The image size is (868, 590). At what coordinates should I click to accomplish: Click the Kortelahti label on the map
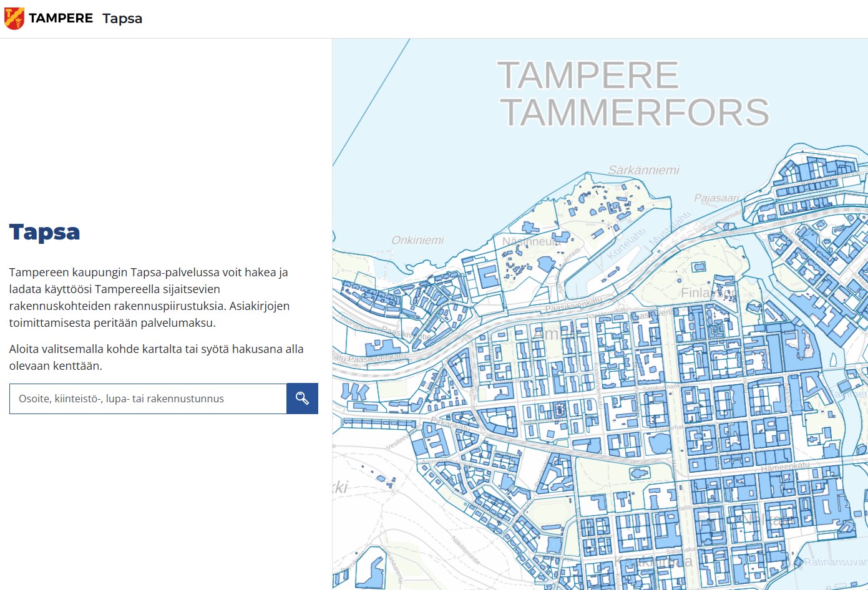pos(626,244)
